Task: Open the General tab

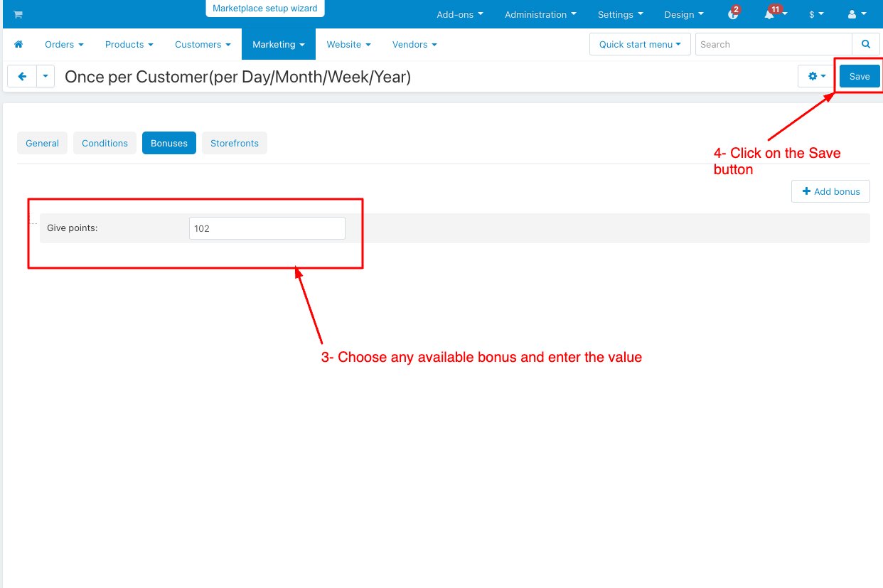Action: point(42,143)
